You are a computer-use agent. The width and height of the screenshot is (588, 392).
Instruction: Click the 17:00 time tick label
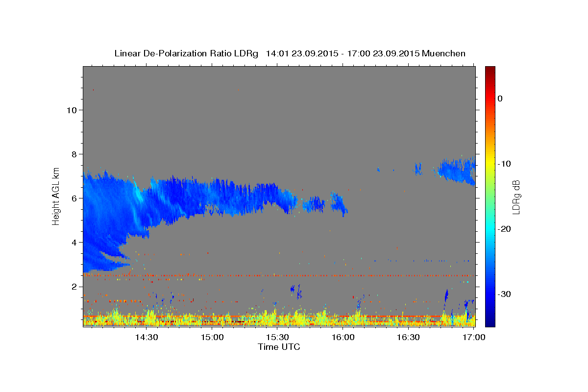[x=474, y=338]
